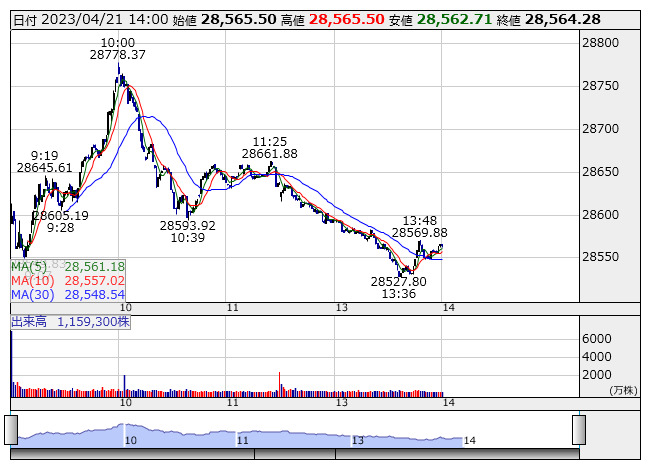Select the blue MA(30) legend entry
This screenshot has width=653, height=470.
[x=68, y=295]
